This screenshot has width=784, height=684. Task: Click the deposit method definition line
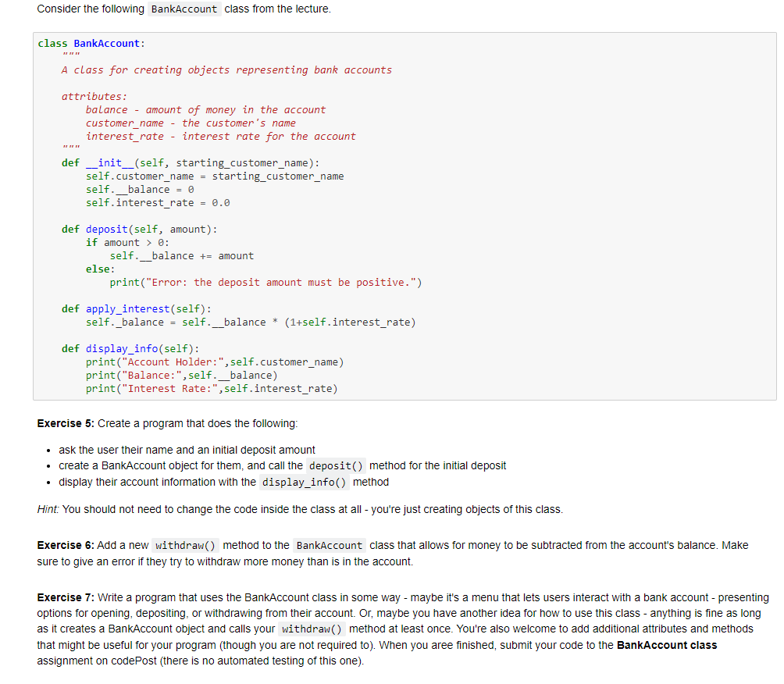click(x=140, y=230)
